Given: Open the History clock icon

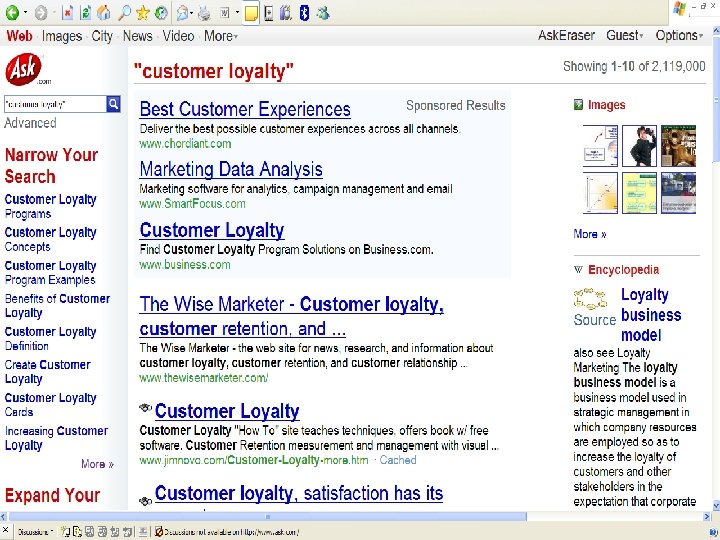Looking at the screenshot, I should coord(161,13).
